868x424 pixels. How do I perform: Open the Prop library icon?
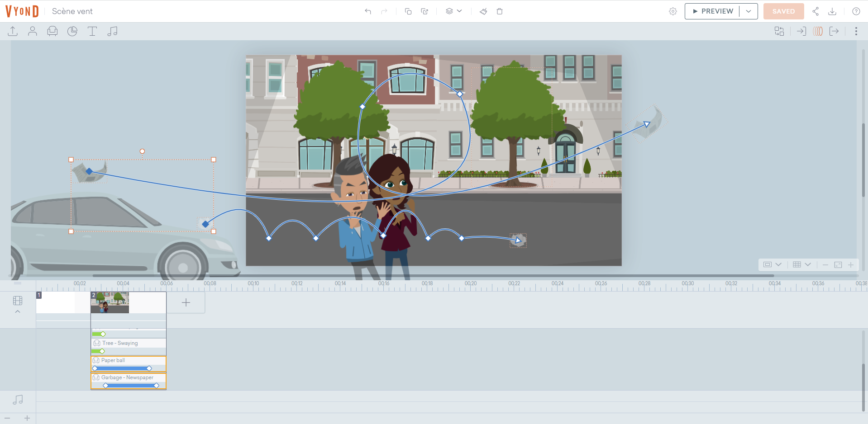(52, 31)
